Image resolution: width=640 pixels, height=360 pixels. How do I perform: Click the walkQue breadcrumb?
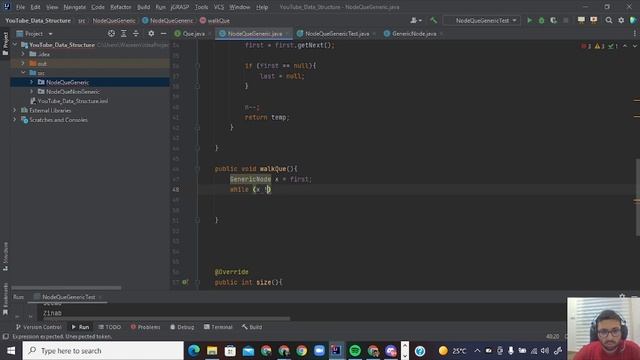[x=215, y=20]
